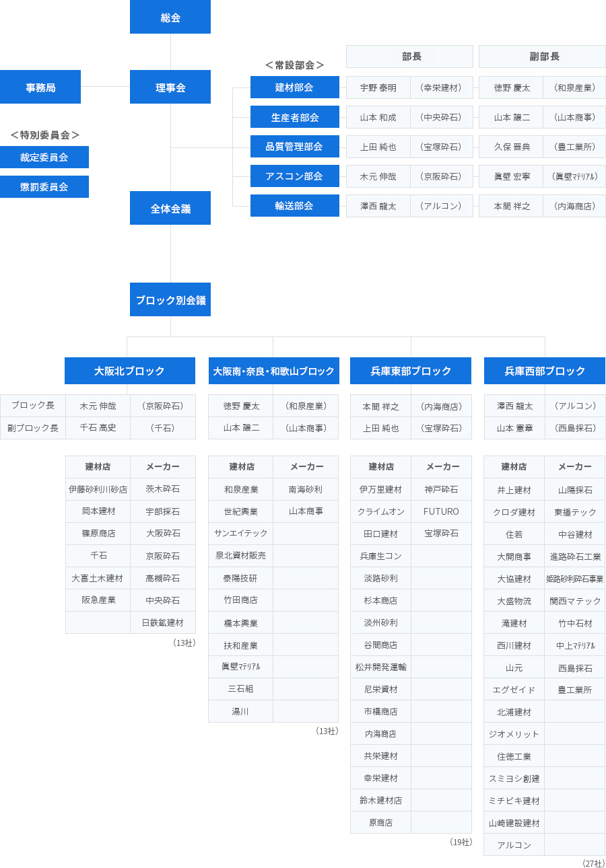Select the 日鉄鉱建材 cell
Screen dimensions: 606x868
(x=163, y=622)
